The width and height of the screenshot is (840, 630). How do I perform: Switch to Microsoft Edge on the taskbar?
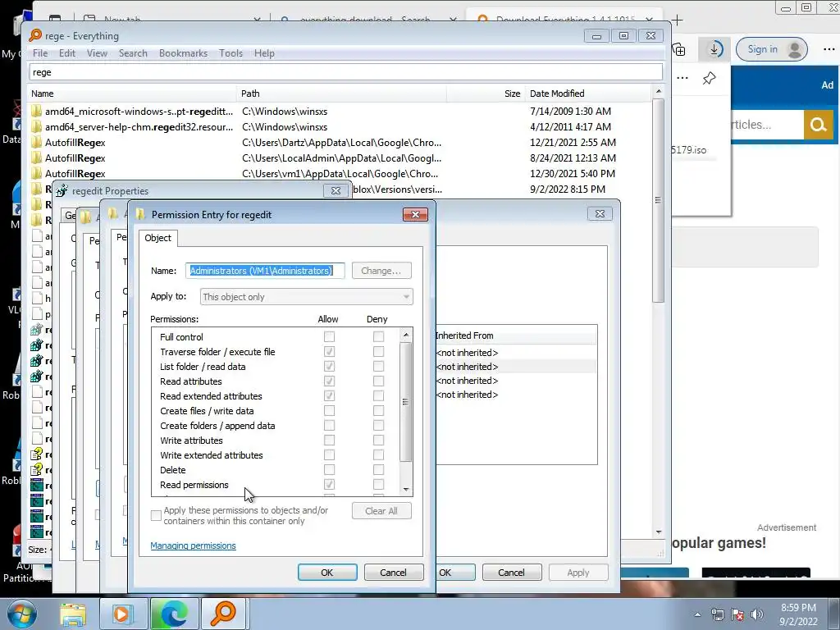[x=174, y=614]
